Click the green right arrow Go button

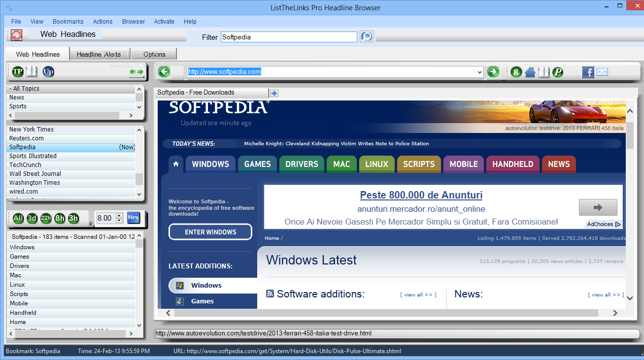click(x=493, y=72)
